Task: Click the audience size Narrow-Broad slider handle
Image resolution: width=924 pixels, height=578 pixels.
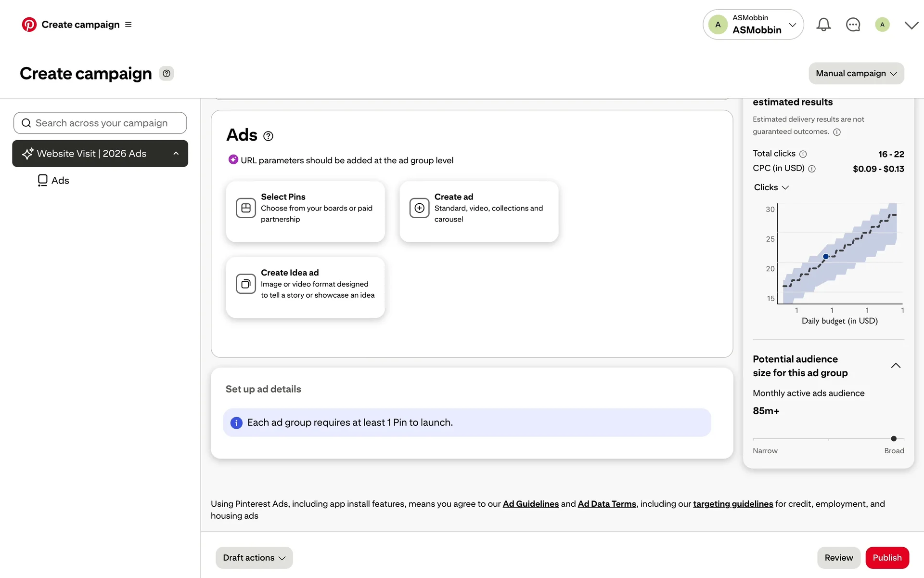Action: pos(894,439)
